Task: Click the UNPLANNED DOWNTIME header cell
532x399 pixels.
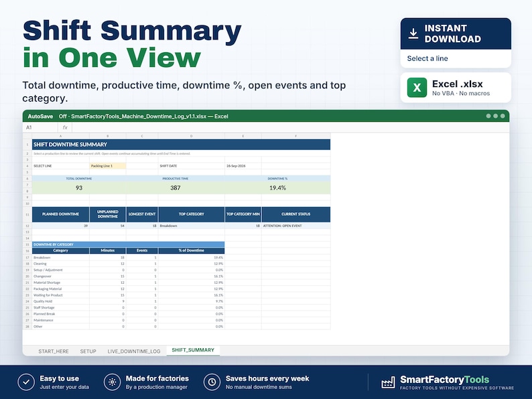Action: tap(108, 214)
